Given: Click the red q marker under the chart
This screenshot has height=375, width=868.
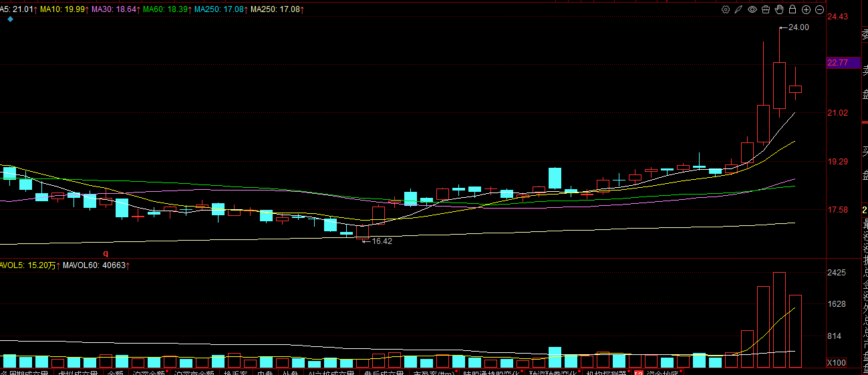Looking at the screenshot, I should [105, 253].
